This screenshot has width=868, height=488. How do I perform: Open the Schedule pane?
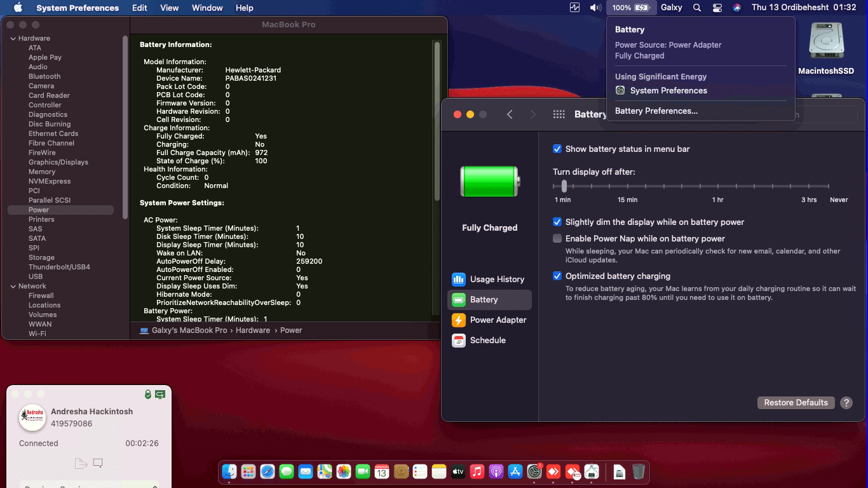(489, 340)
